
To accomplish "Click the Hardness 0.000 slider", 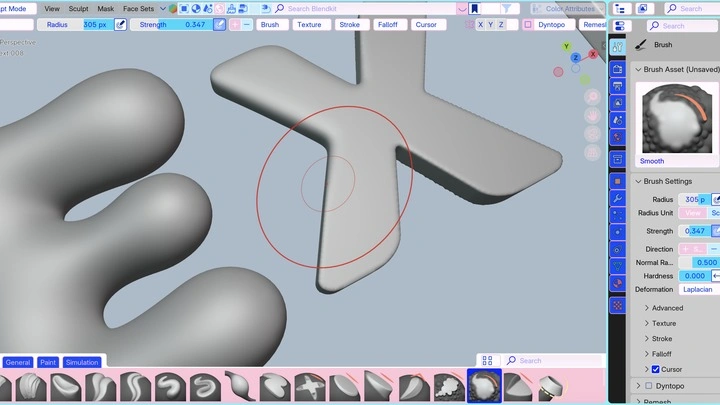I will 695,276.
